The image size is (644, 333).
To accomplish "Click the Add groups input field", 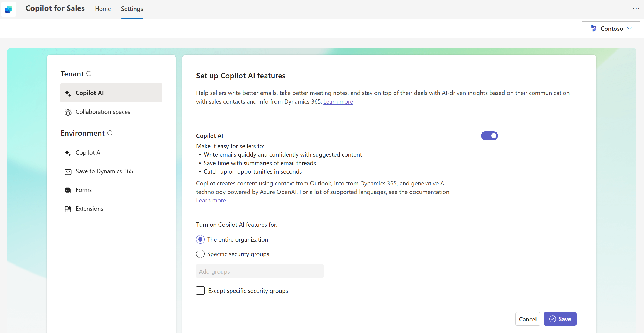I will (x=260, y=271).
